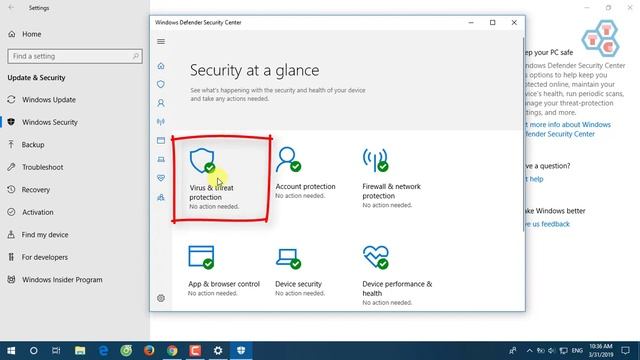Launch Microsoft Edge from taskbar

[x=103, y=351]
